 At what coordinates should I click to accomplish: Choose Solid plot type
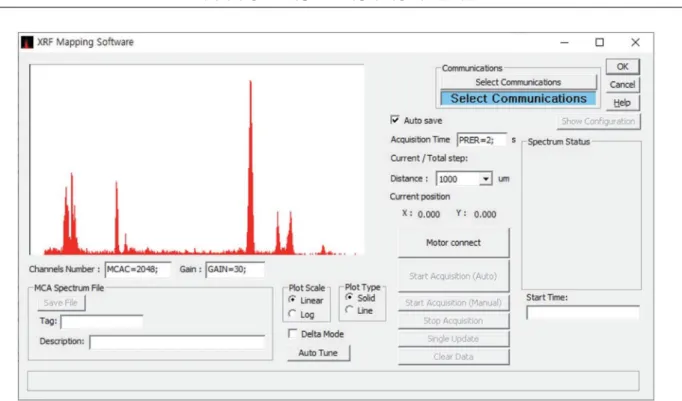(349, 297)
